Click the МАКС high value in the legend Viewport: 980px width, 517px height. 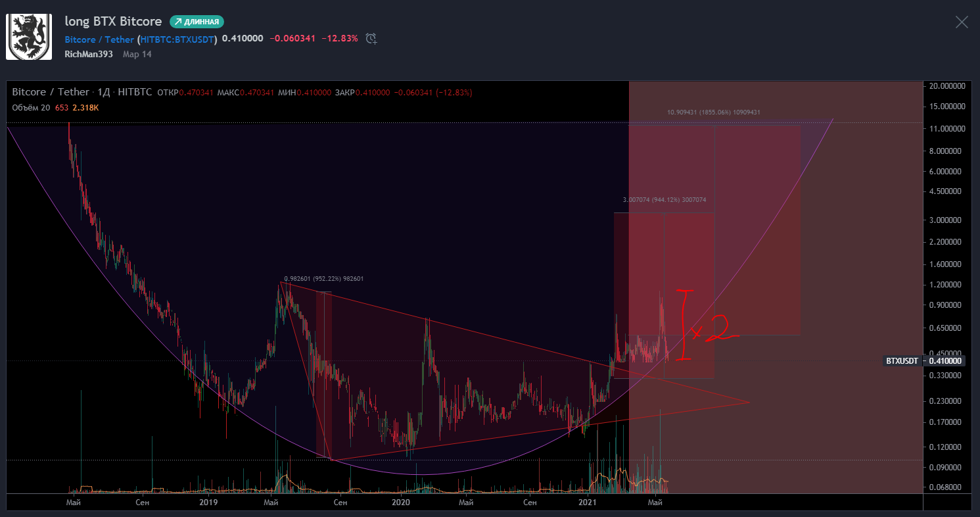256,93
